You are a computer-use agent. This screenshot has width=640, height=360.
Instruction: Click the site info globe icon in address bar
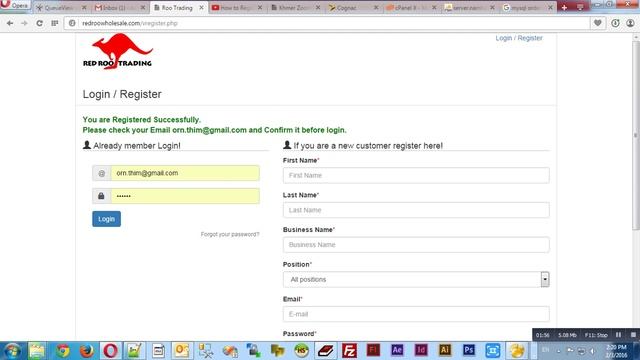(x=72, y=23)
